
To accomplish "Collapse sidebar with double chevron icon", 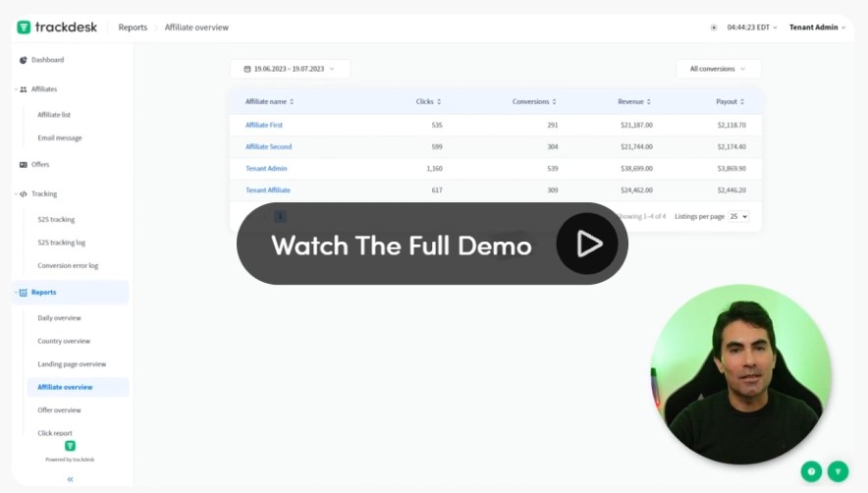I will pos(70,479).
